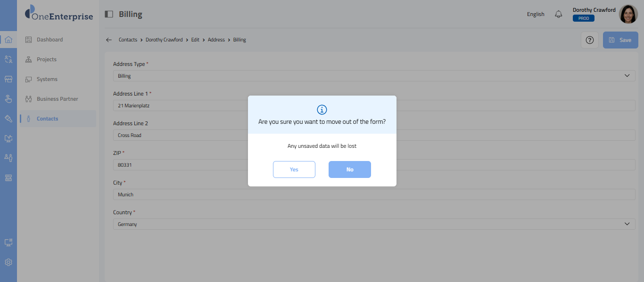This screenshot has width=644, height=282.
Task: Click the City field containing Munich
Action: 374,194
